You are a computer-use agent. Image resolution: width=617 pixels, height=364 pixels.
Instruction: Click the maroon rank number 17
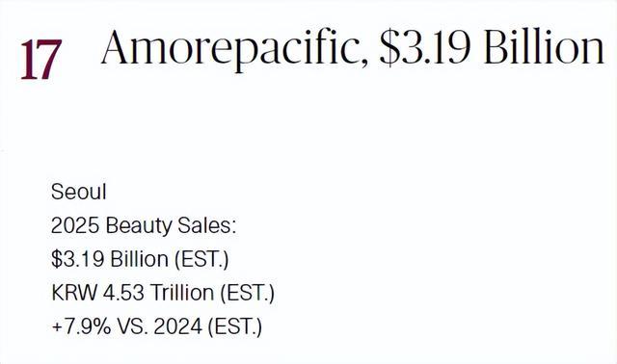click(41, 60)
